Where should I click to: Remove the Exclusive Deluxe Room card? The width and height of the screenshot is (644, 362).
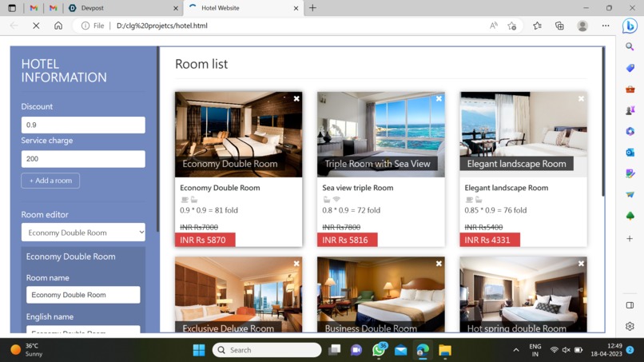[x=296, y=264]
